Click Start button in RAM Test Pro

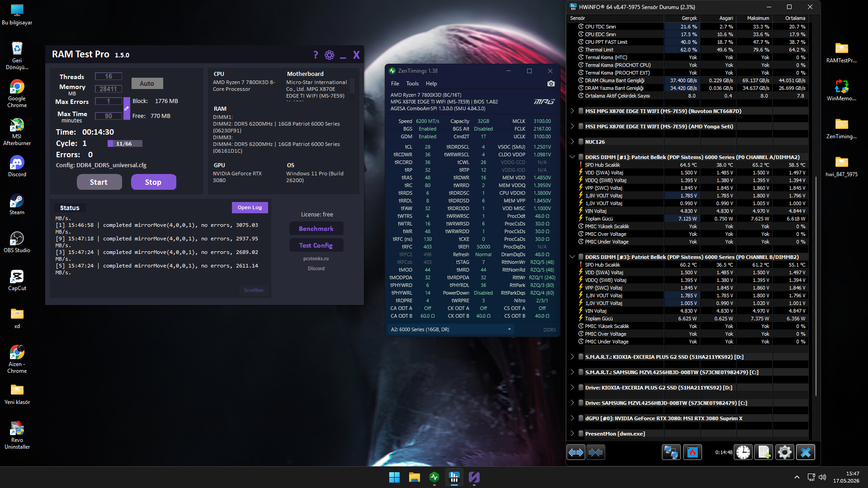click(99, 182)
